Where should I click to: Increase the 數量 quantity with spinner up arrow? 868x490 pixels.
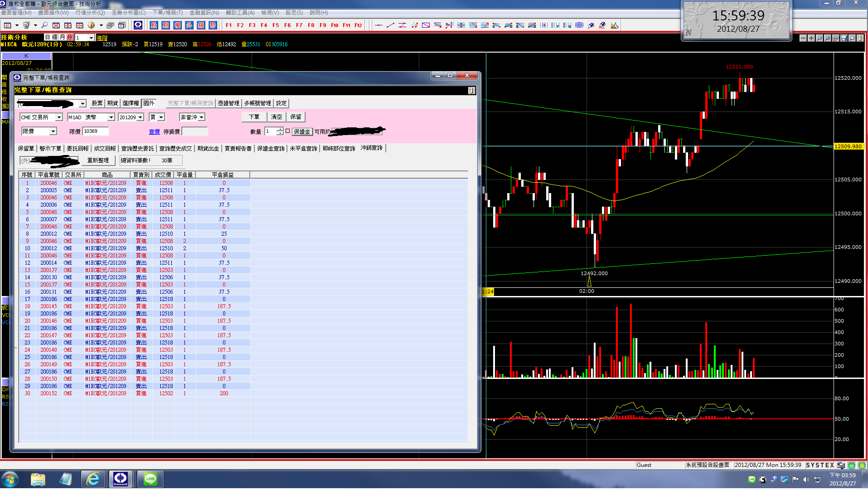pos(280,129)
